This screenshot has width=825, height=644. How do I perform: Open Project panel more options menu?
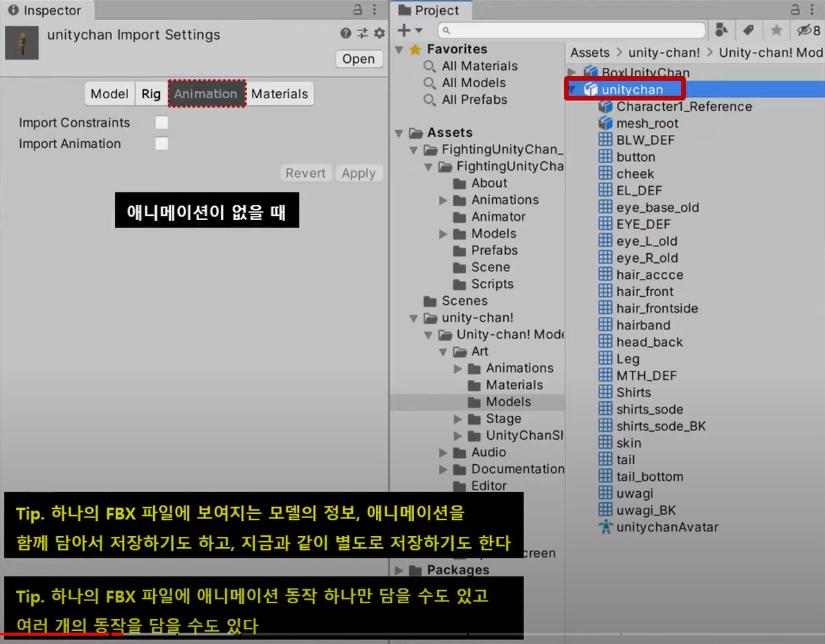point(813,10)
